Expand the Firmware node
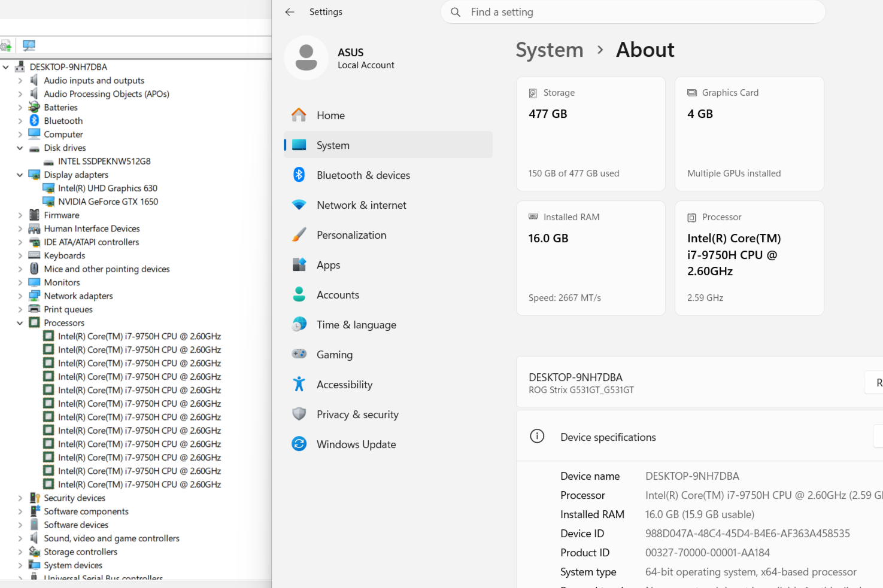The image size is (883, 588). click(20, 215)
